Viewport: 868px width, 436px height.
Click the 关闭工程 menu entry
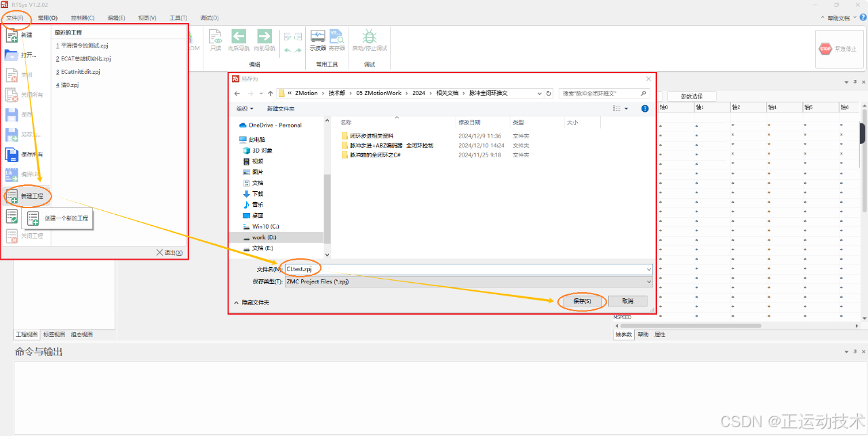(24, 236)
